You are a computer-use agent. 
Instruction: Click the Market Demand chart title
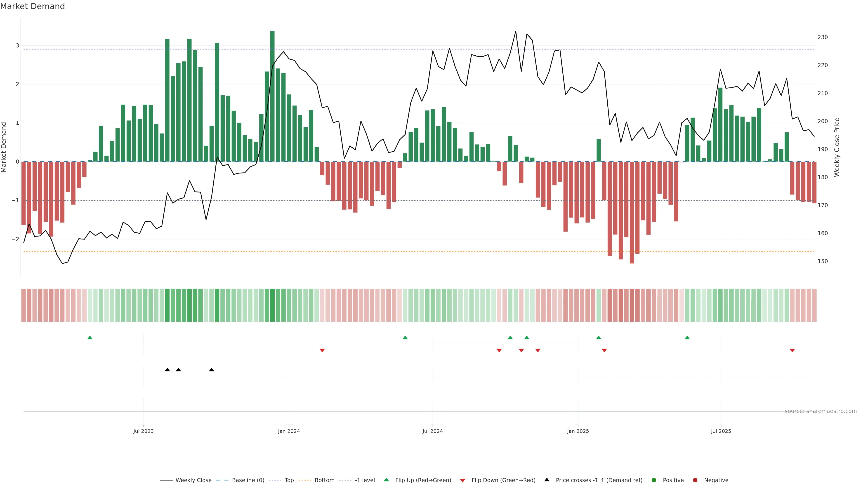click(x=33, y=6)
